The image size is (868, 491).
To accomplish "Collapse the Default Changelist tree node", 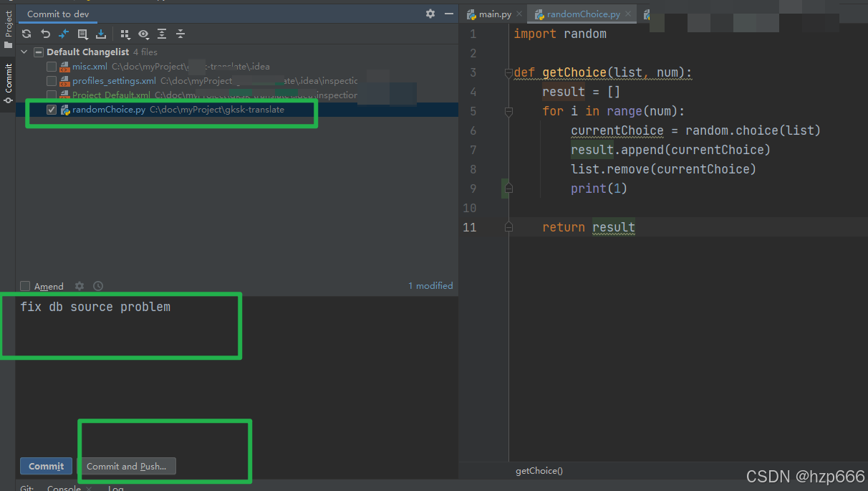I will 24,52.
